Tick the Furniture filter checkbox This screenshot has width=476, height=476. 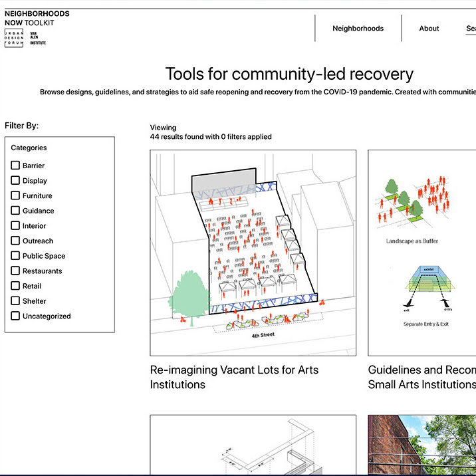tap(15, 195)
